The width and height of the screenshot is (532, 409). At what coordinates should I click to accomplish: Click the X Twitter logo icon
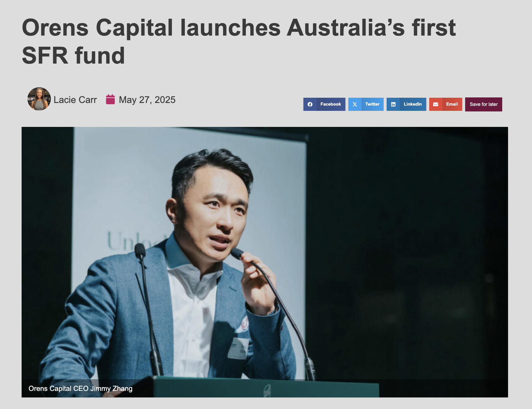355,104
